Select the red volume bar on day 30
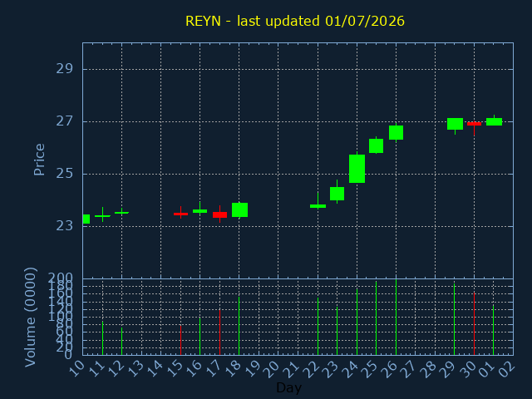This screenshot has width=532, height=399. click(x=474, y=323)
